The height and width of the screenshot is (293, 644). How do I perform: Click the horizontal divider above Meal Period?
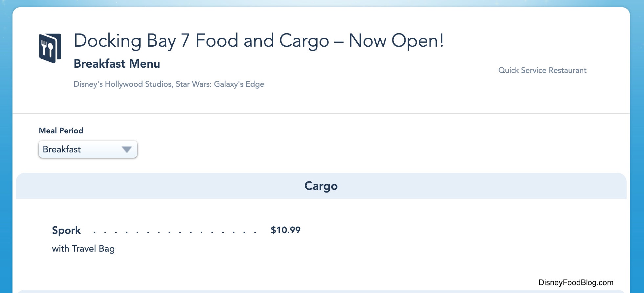321,113
